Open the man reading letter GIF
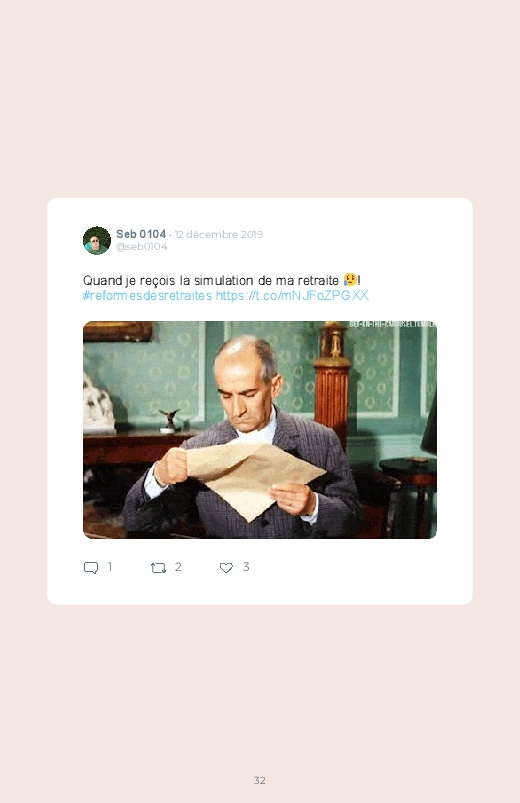This screenshot has width=520, height=803. (260, 430)
